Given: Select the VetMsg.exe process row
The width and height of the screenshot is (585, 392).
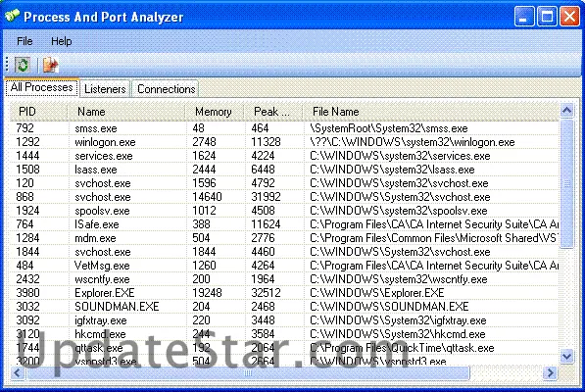Looking at the screenshot, I should (x=284, y=266).
